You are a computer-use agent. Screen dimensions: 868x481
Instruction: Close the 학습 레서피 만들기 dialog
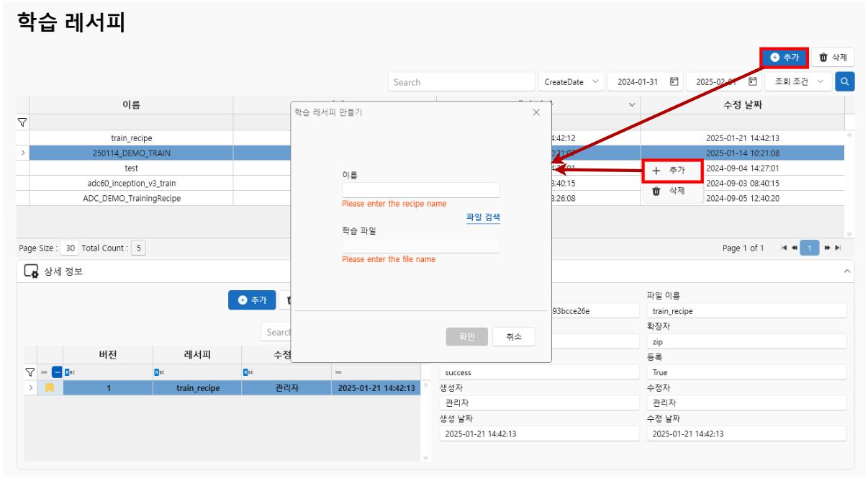click(x=535, y=112)
